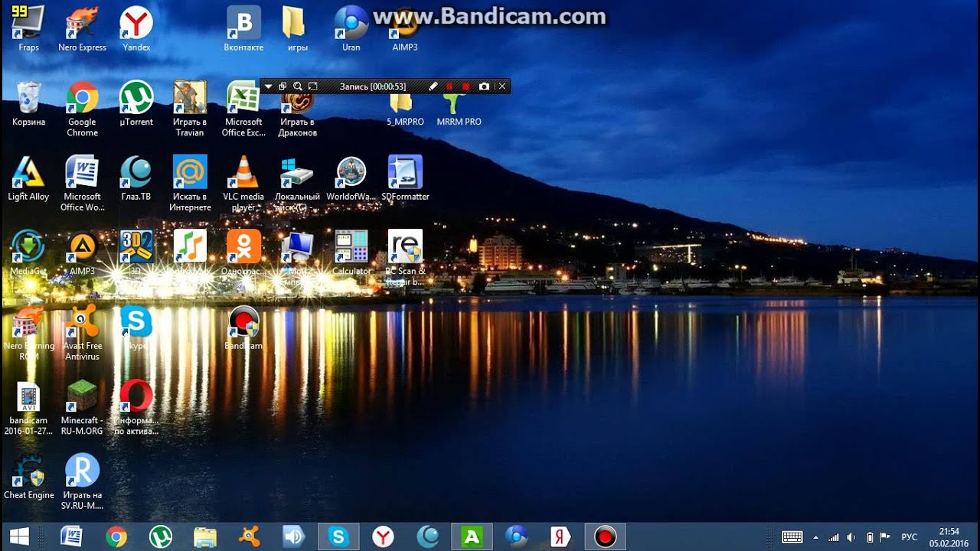Launch the WorldofWarships desktop shortcut
This screenshot has width=980, height=551.
coord(351,178)
